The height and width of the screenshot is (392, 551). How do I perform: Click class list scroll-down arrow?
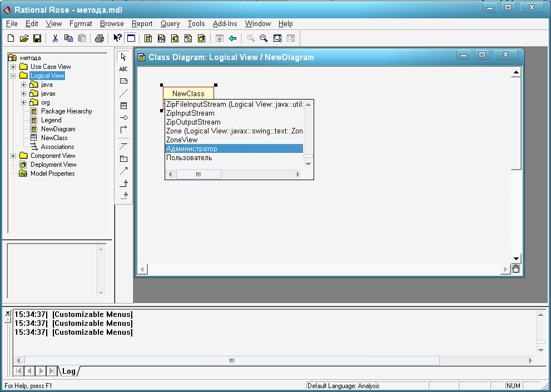pyautogui.click(x=308, y=164)
